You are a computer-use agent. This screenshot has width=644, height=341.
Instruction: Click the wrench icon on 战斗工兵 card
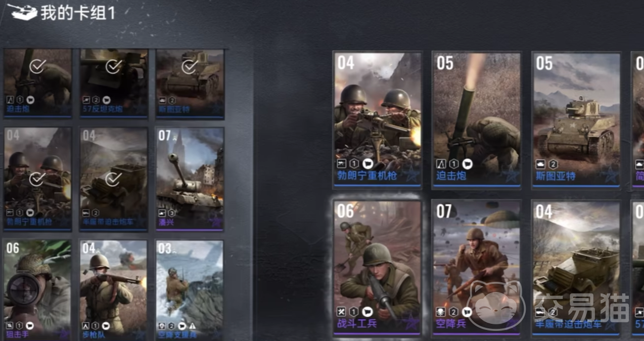[x=341, y=312]
